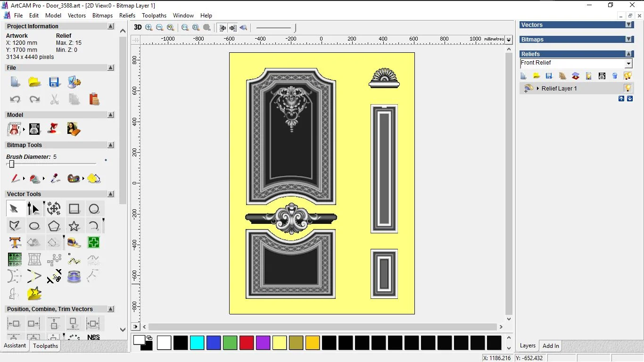Select the cyan color swatch
The height and width of the screenshot is (362, 644).
point(197,343)
